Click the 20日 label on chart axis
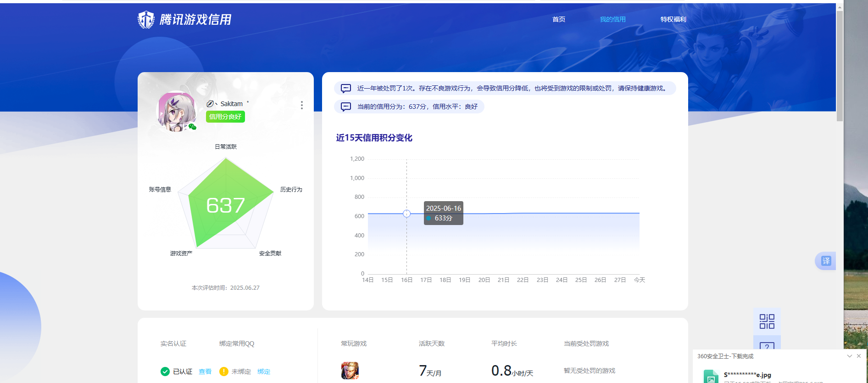 [484, 280]
